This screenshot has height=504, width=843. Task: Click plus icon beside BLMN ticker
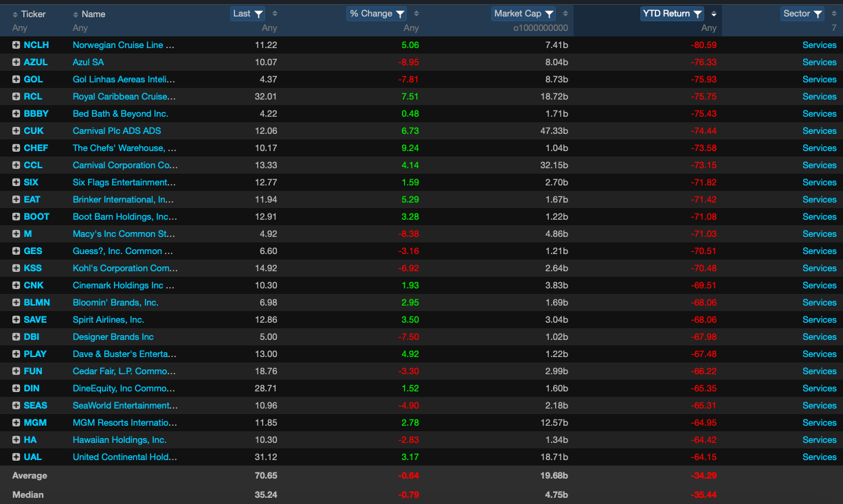click(16, 302)
